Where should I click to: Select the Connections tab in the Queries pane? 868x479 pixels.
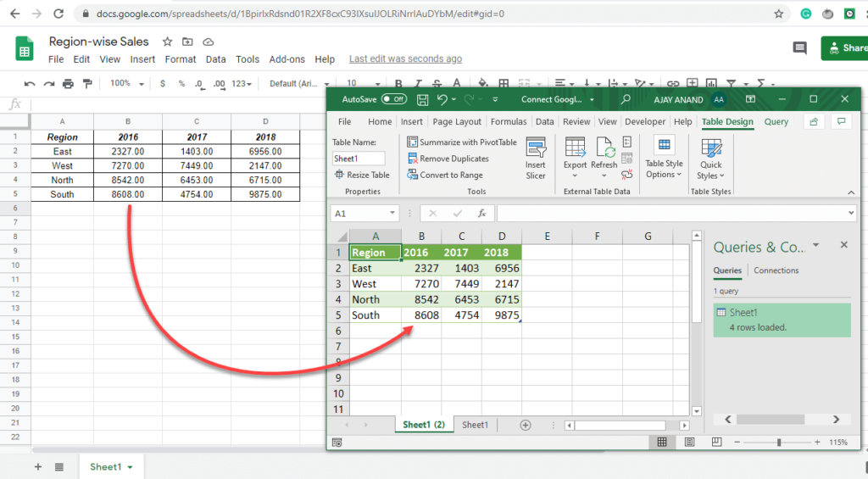pos(776,270)
